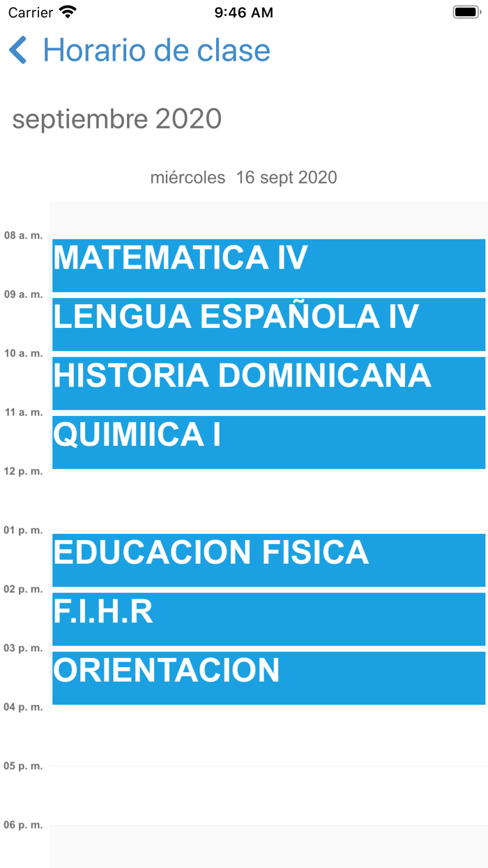Tap the Wi-Fi icon in status bar
The width and height of the screenshot is (488, 868).
66,11
